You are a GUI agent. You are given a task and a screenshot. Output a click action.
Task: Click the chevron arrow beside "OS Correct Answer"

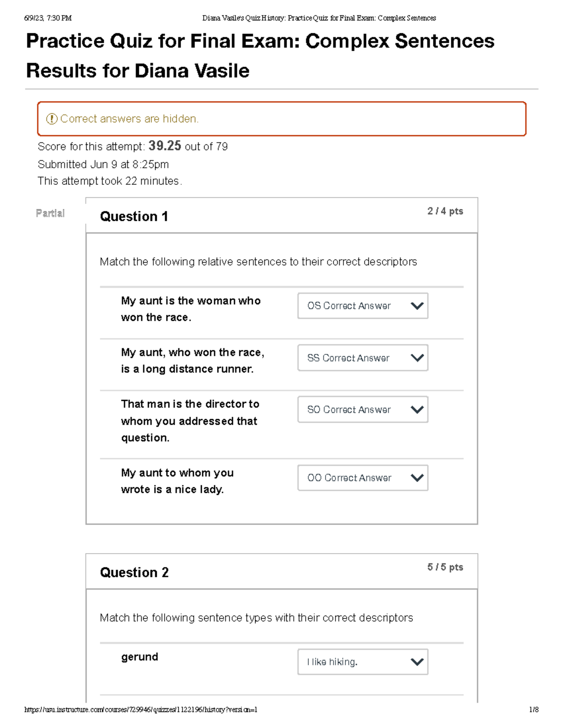(417, 306)
